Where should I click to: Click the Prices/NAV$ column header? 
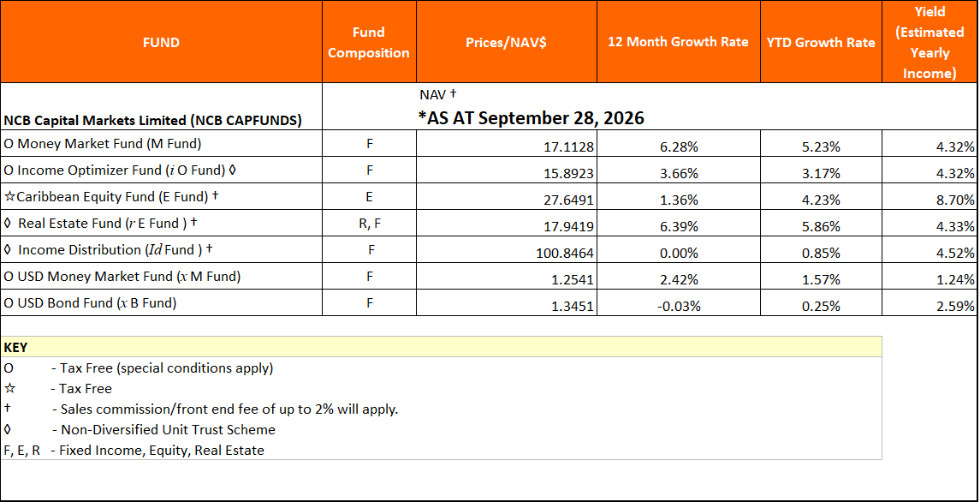[506, 42]
